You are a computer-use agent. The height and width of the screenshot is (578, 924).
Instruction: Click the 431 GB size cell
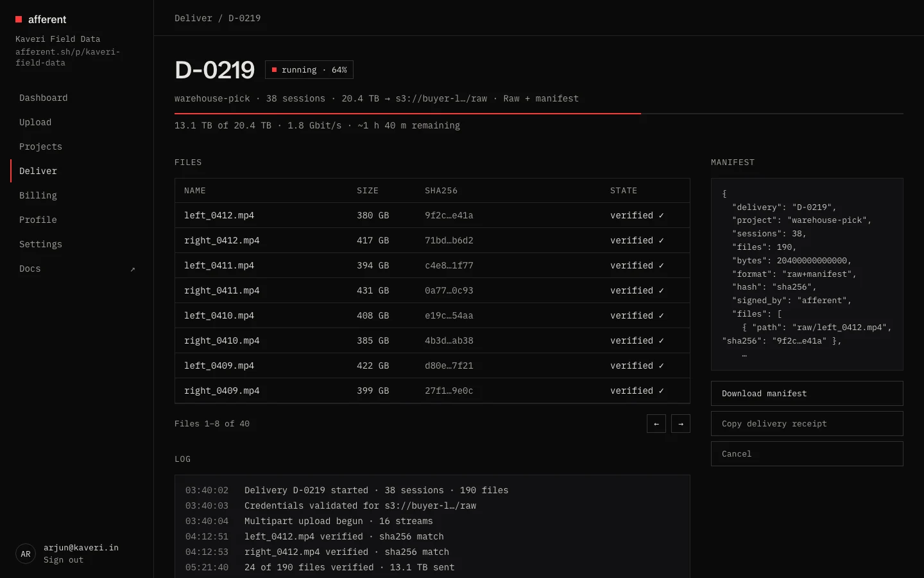(373, 291)
